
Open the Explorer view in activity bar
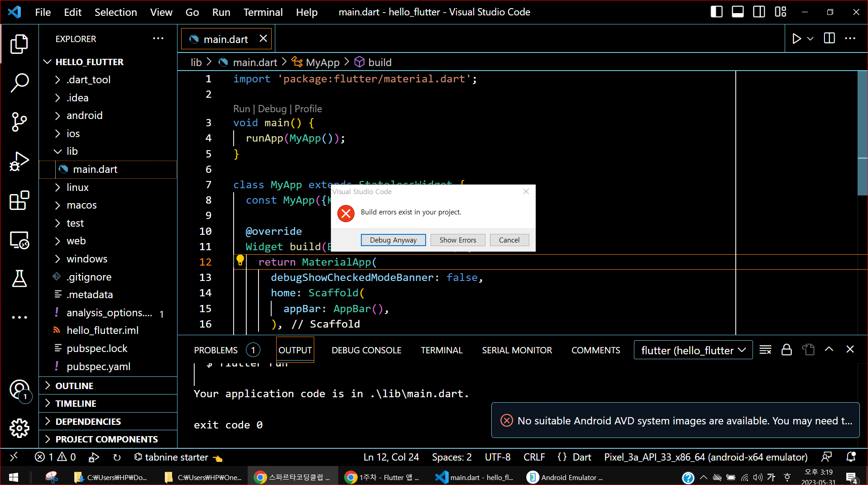[19, 44]
